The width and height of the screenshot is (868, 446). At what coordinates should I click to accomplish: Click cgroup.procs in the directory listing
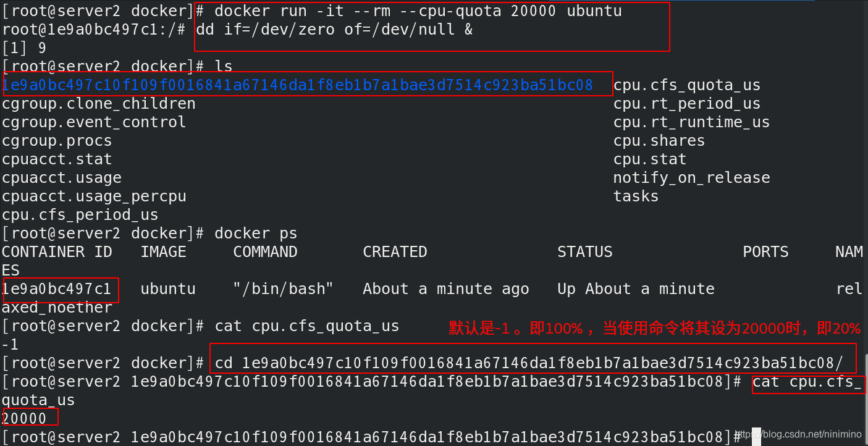(x=57, y=141)
